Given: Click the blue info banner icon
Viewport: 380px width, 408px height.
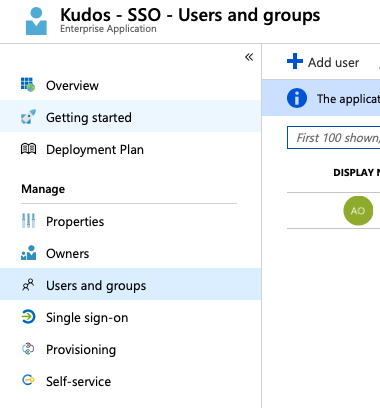Looking at the screenshot, I should (x=297, y=98).
